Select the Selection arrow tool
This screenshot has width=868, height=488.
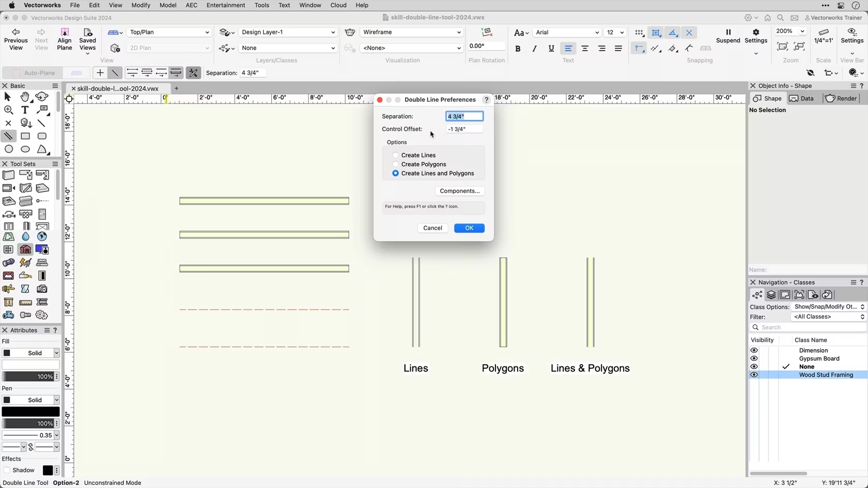click(8, 97)
